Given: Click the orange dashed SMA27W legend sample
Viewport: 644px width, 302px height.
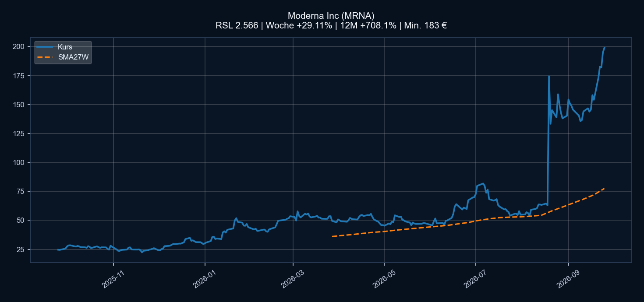Looking at the screenshot, I should 45,56.
